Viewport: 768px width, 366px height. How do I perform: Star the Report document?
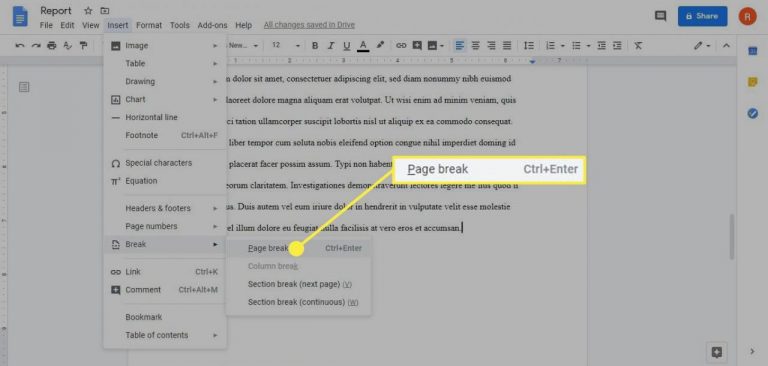point(88,11)
